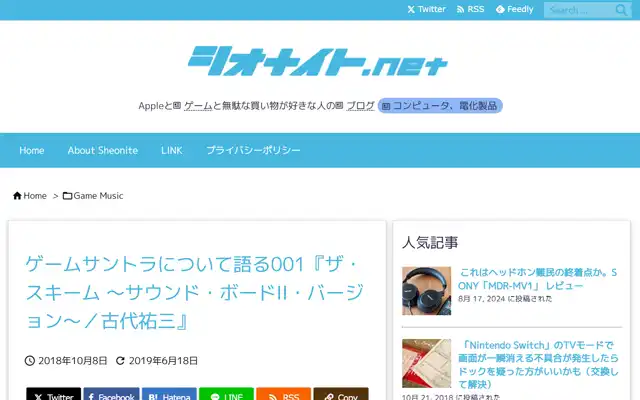Select LINK in the navigation bar

pyautogui.click(x=171, y=150)
